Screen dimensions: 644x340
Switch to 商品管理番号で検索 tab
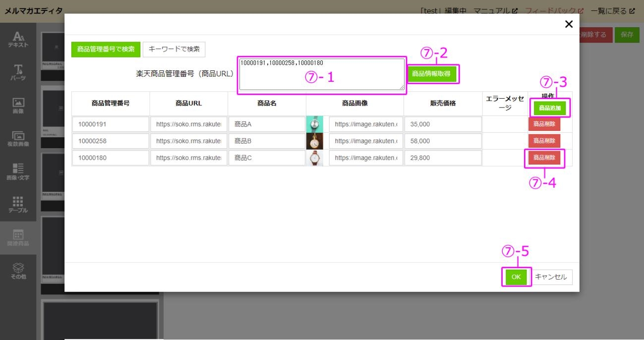pos(106,49)
